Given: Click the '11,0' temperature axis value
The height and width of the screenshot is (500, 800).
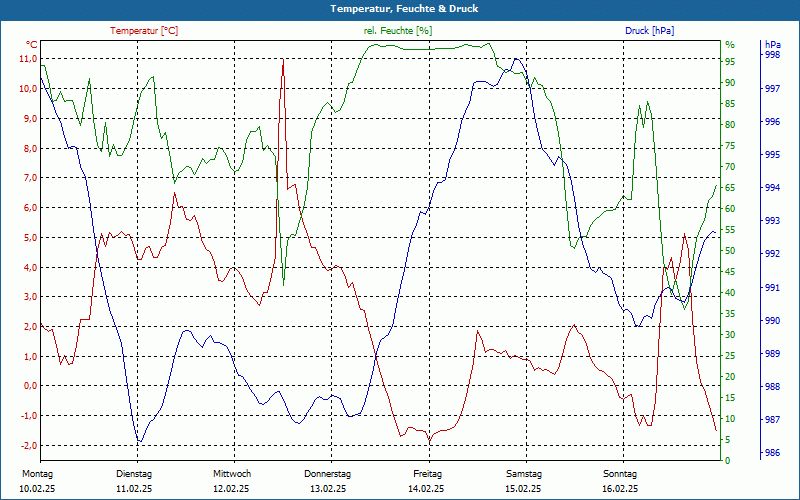Looking at the screenshot, I should point(29,59).
